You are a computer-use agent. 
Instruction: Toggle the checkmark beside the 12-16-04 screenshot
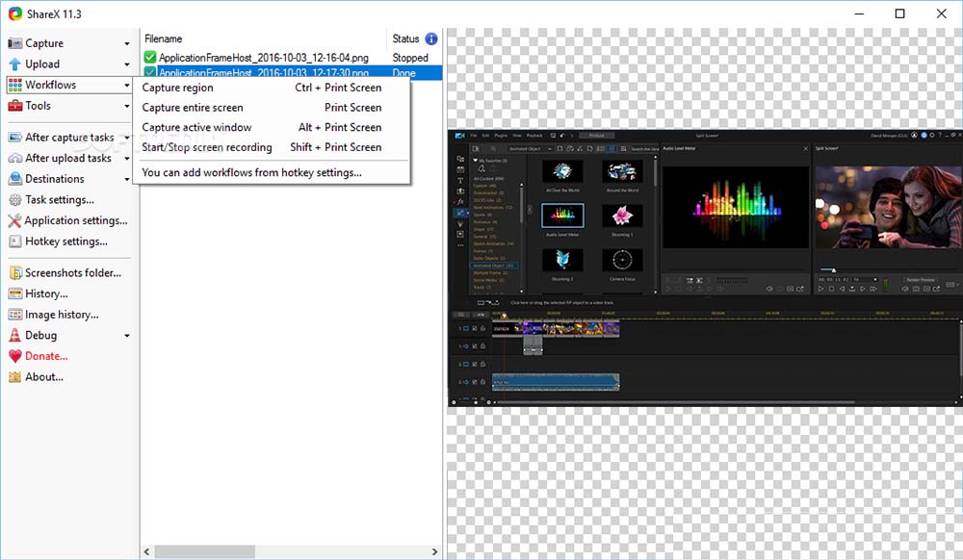point(150,57)
